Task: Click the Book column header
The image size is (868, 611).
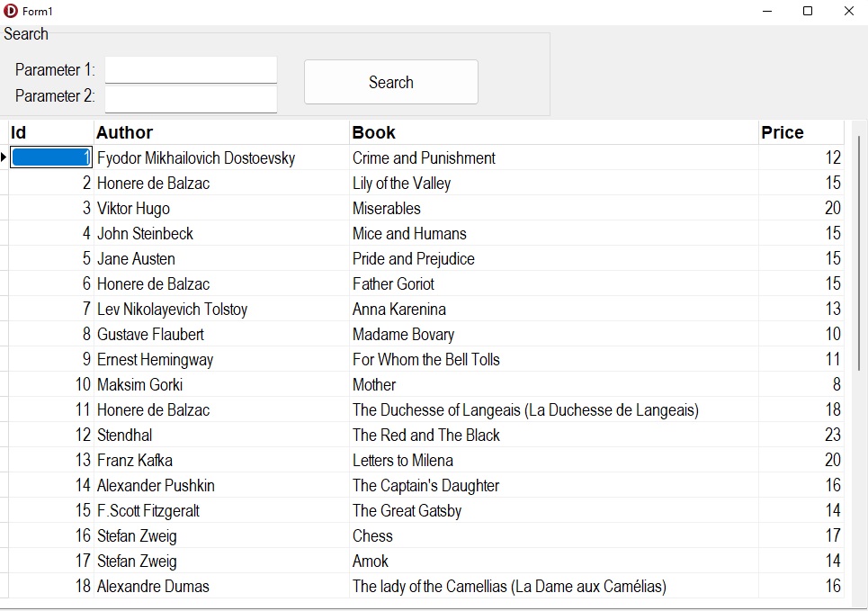Action: [x=552, y=132]
